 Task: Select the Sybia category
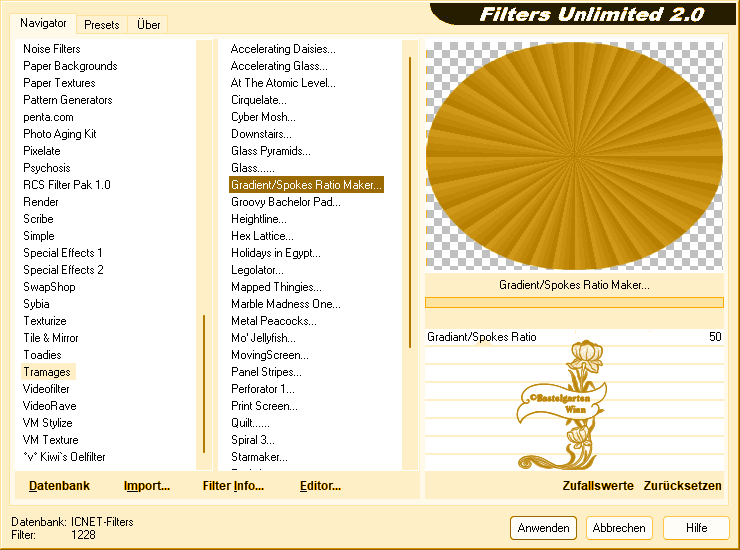36,304
